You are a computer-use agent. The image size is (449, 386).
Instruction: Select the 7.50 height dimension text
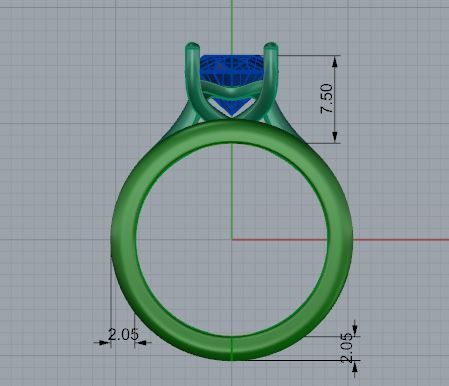click(x=327, y=99)
